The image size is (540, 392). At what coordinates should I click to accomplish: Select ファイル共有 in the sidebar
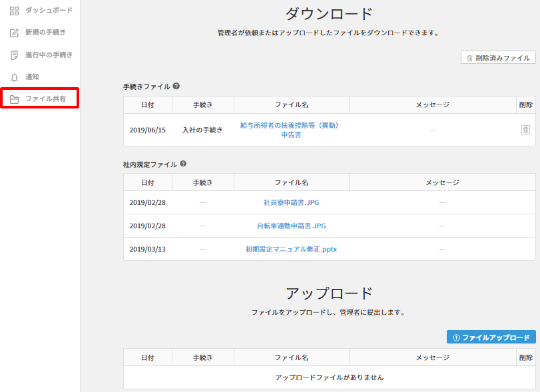[x=45, y=99]
